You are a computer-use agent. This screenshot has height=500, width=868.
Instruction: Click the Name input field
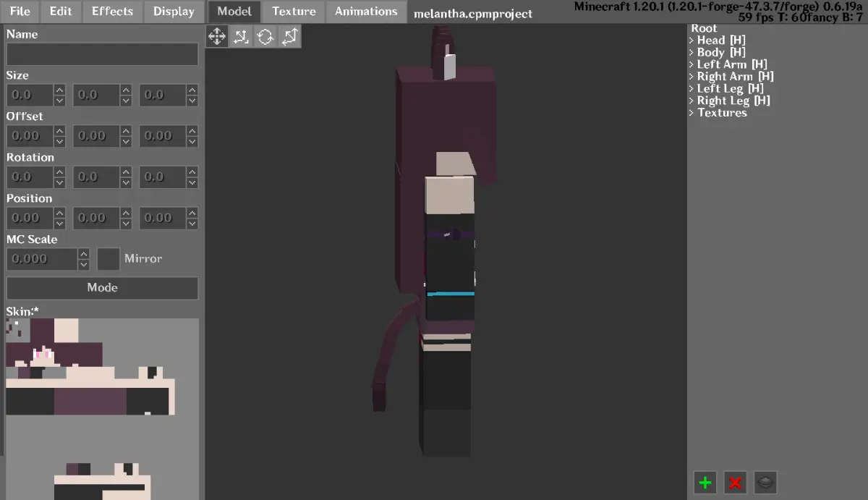(102, 54)
